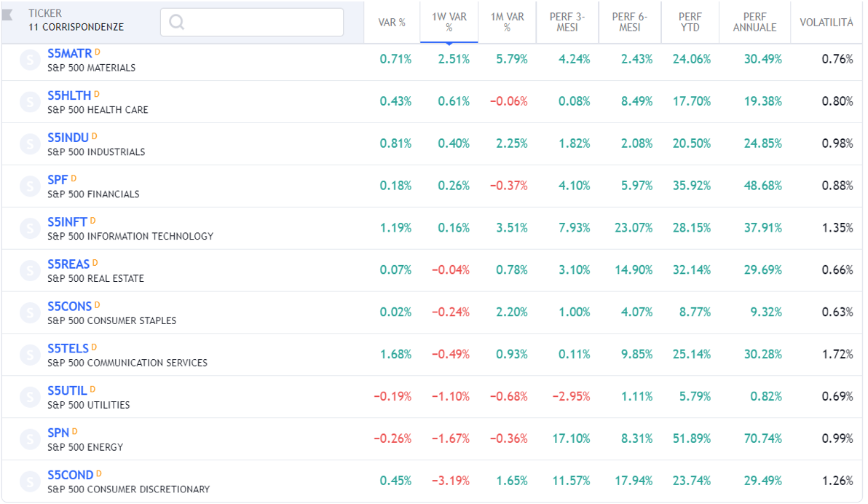Sort by the PERF YTD column header

point(690,22)
